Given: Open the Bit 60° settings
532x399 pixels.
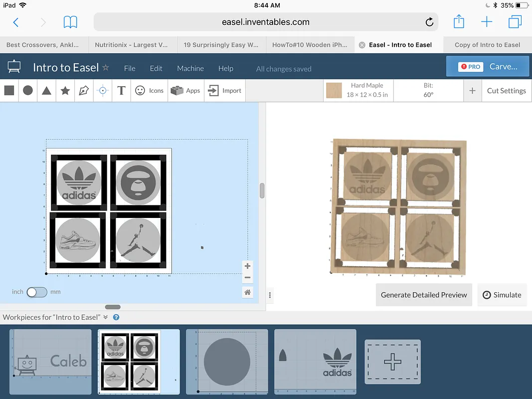Looking at the screenshot, I should (428, 91).
